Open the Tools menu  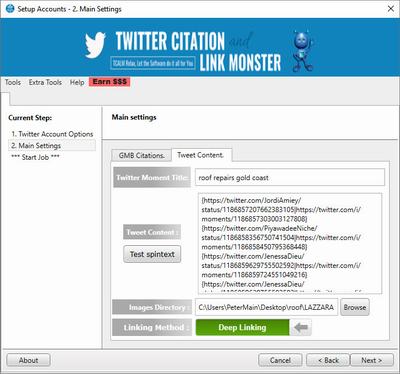point(13,82)
